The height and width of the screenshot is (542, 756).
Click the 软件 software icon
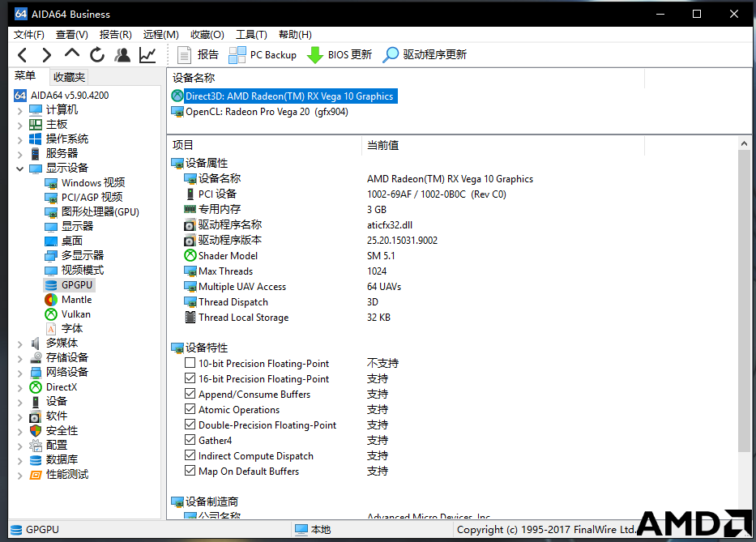[36, 416]
